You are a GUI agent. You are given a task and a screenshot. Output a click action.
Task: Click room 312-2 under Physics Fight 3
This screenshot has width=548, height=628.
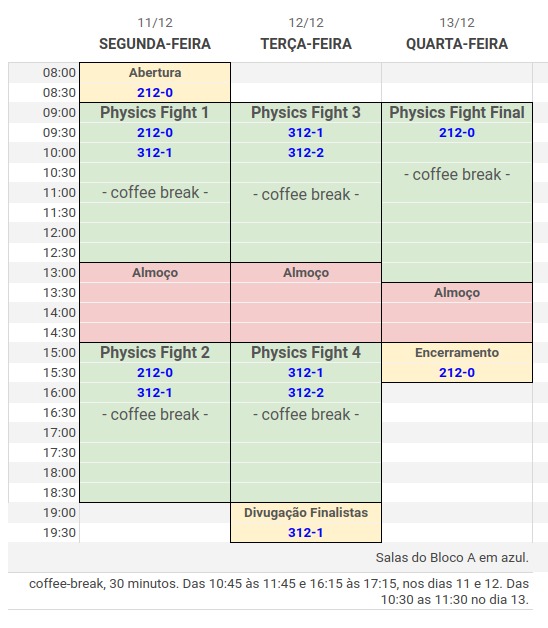(306, 153)
